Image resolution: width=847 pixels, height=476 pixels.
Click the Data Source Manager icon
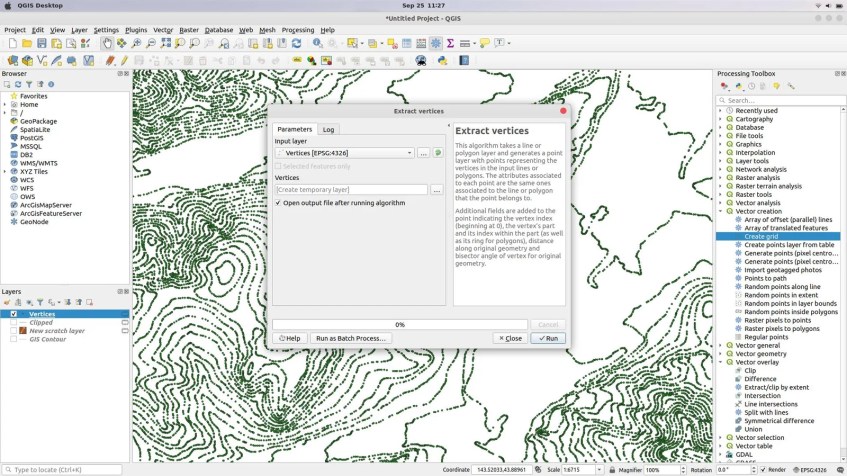coord(12,61)
